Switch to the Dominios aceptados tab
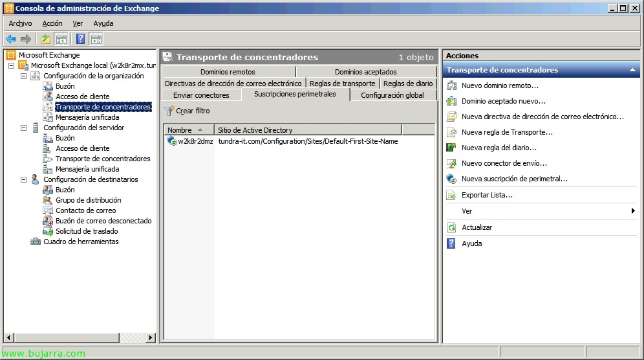The image size is (644, 360). (365, 72)
